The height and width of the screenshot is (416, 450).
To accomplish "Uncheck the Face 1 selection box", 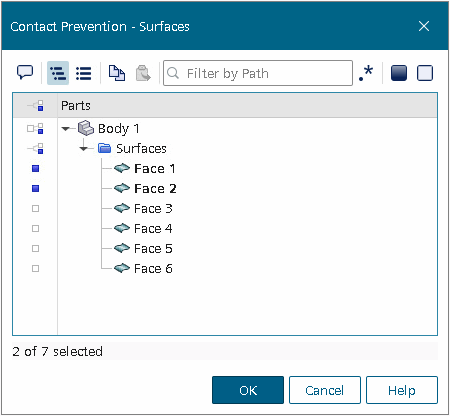I will click(35, 169).
